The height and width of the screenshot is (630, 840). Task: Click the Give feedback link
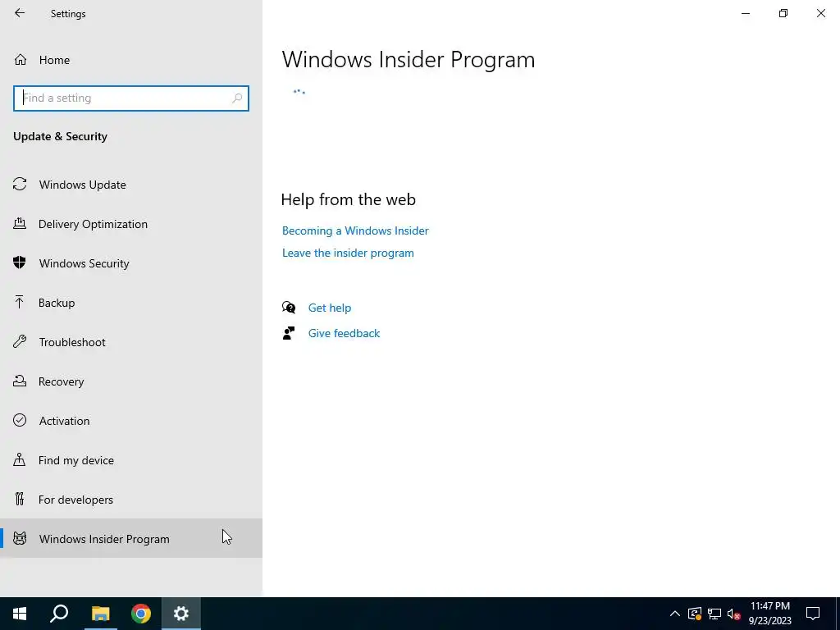tap(344, 333)
